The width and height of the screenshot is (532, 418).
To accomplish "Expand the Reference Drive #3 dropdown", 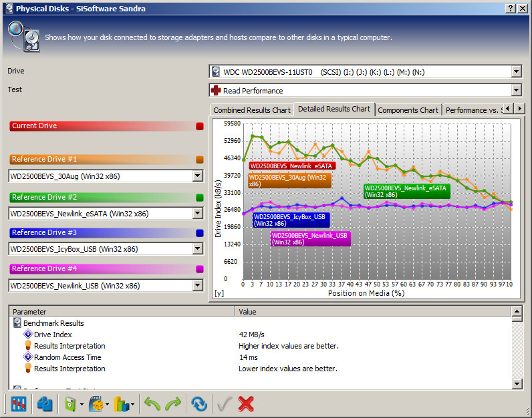I will (197, 249).
